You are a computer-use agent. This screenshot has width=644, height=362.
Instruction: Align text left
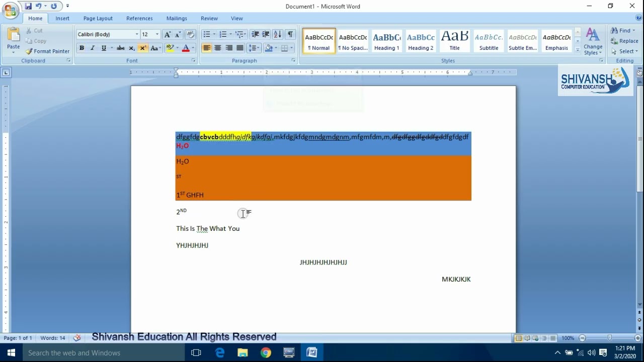pos(207,48)
